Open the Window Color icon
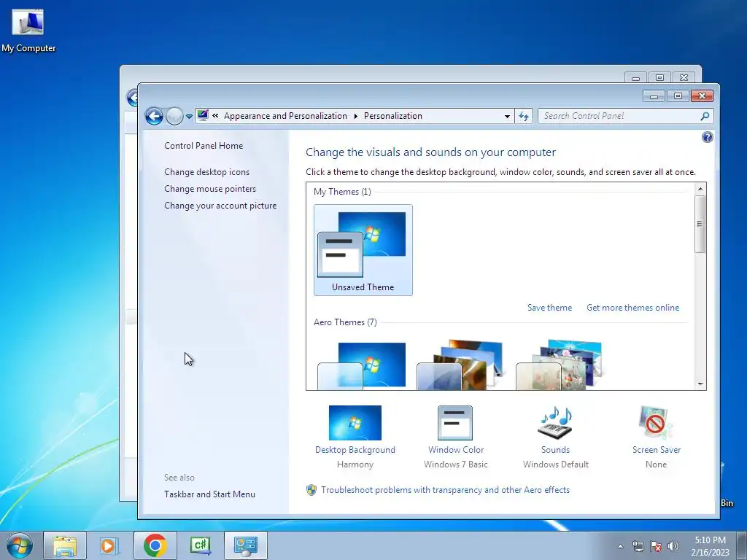 coord(455,423)
